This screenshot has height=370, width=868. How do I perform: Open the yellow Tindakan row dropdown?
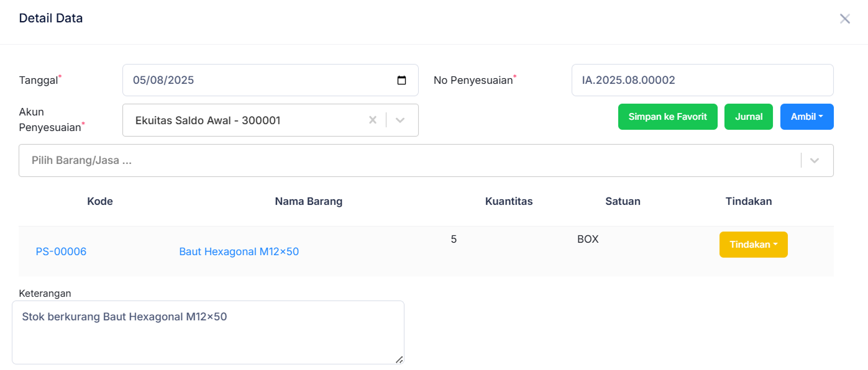tap(753, 245)
